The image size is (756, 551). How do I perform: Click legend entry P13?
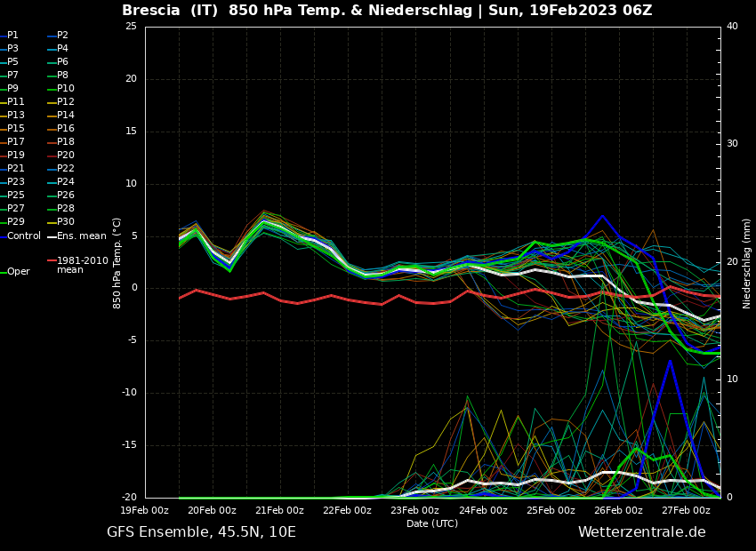(15, 116)
